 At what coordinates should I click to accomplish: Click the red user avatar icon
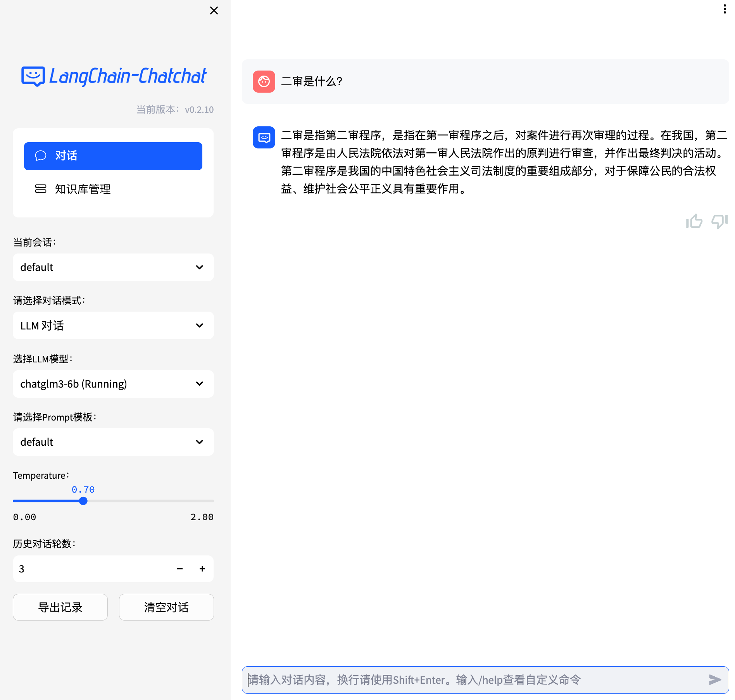tap(264, 81)
